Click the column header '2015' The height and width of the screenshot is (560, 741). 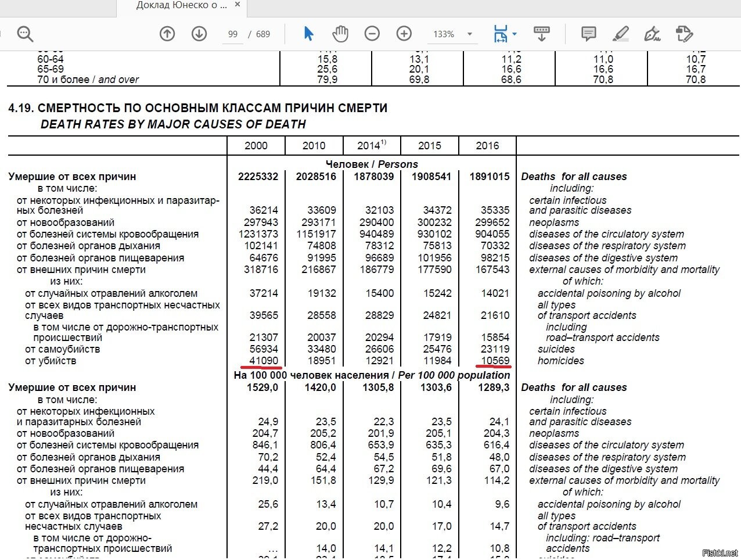coord(429,146)
